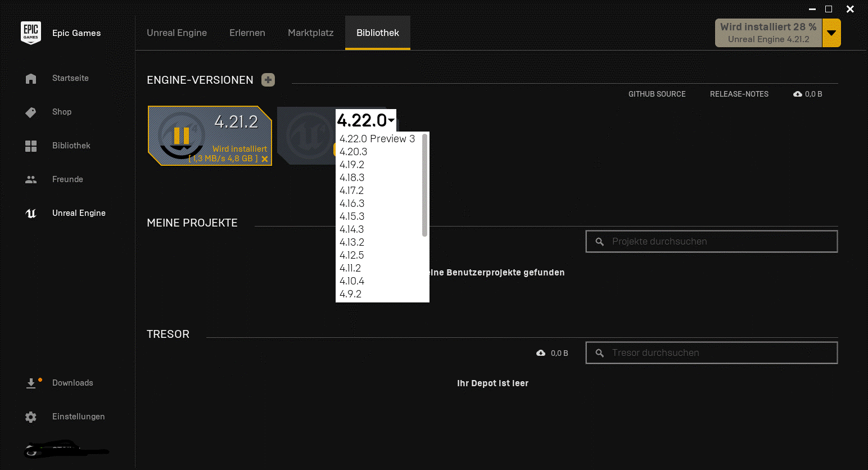The image size is (868, 470).
Task: Focus the Tresor durchsuchen search field
Action: click(712, 352)
